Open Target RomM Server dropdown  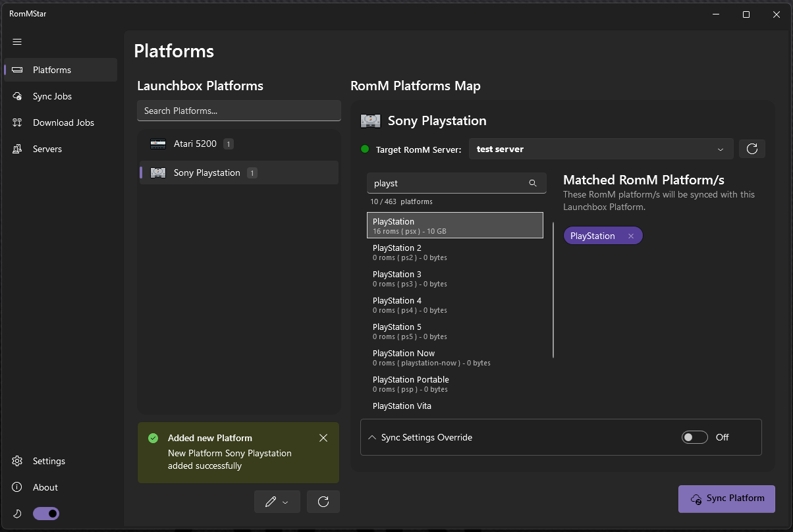pyautogui.click(x=601, y=149)
